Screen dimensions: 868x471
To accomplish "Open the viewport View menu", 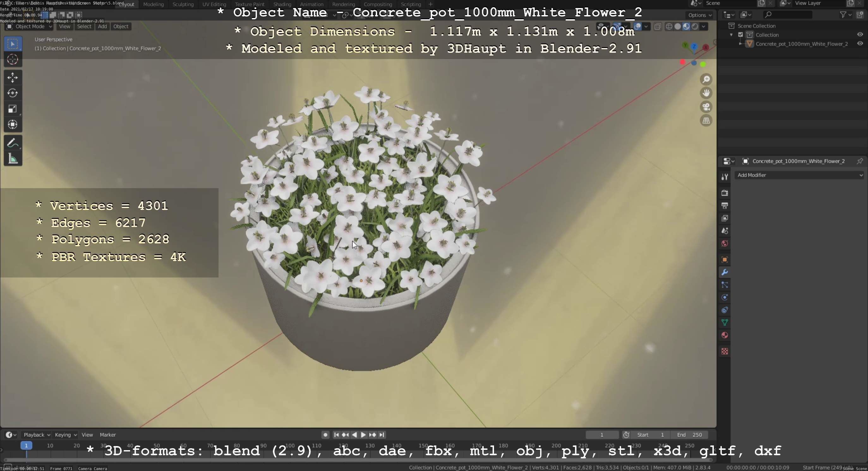I will 65,27.
